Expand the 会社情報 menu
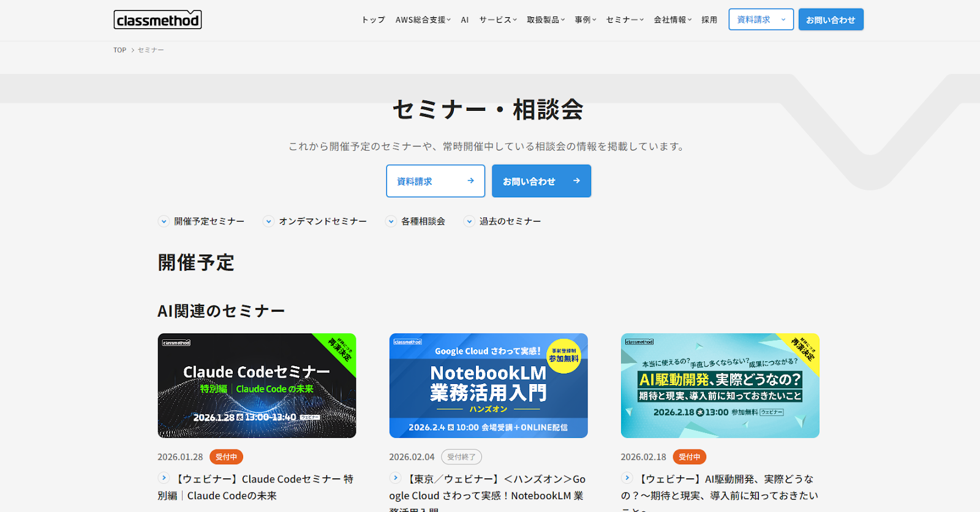 click(673, 20)
